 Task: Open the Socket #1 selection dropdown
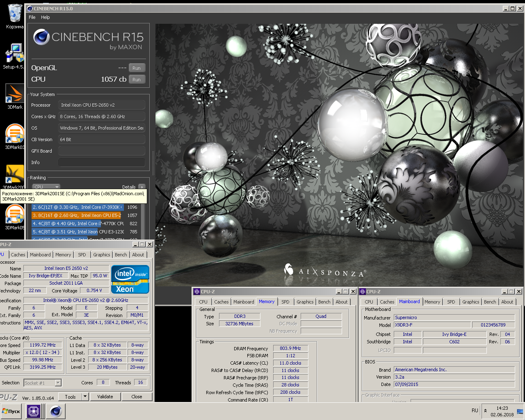42,383
